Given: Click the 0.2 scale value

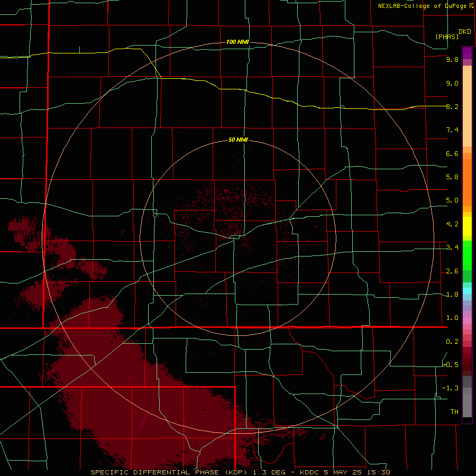Looking at the screenshot, I should (452, 342).
